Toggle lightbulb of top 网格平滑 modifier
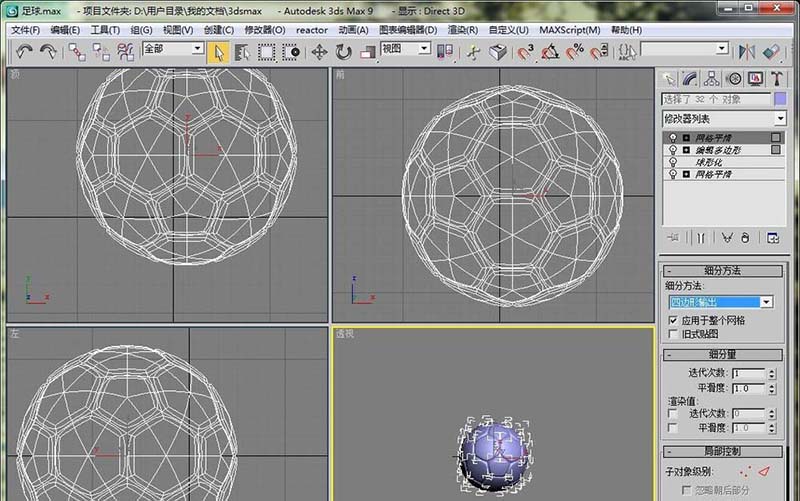Screen dimensions: 800x501 (673, 138)
